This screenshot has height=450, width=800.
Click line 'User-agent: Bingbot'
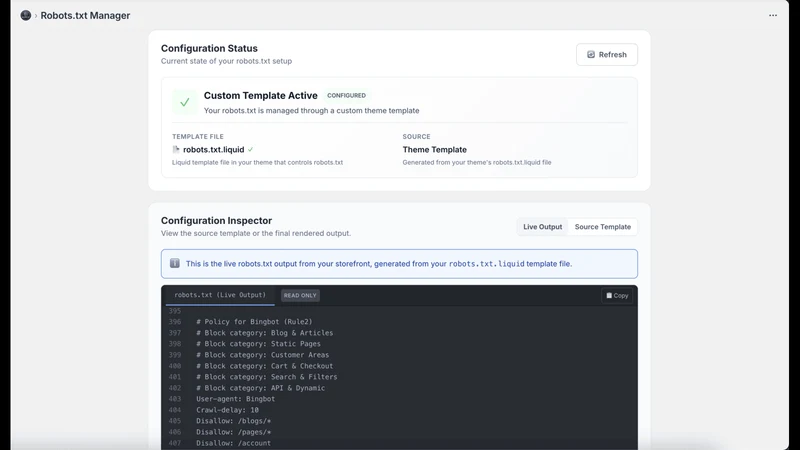(x=235, y=399)
